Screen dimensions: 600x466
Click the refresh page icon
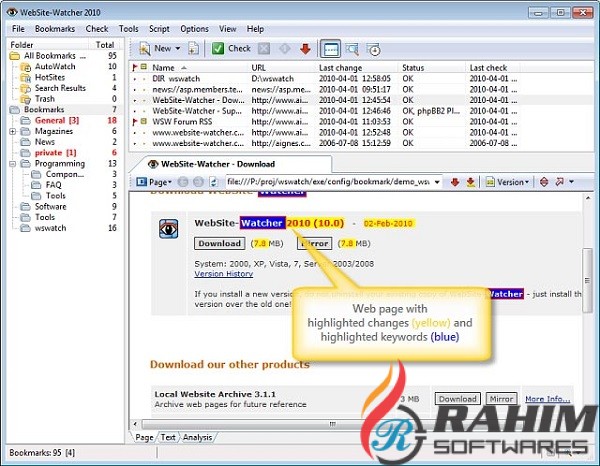(x=214, y=182)
